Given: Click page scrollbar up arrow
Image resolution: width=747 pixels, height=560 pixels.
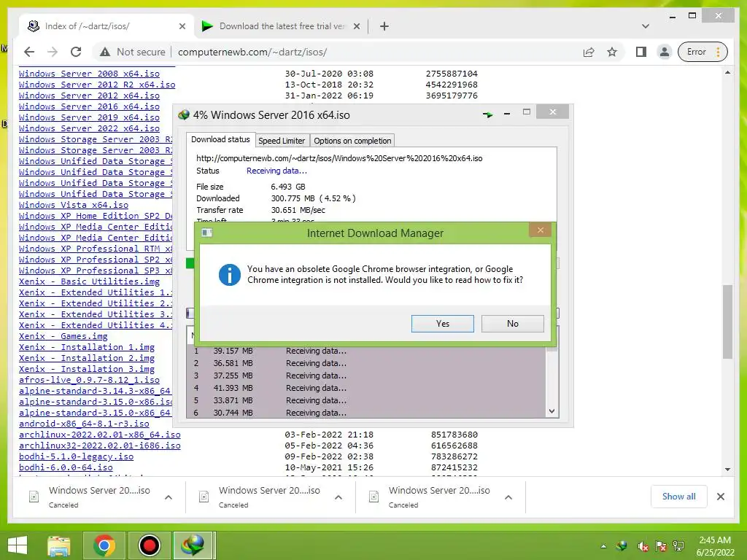Looking at the screenshot, I should tap(727, 72).
